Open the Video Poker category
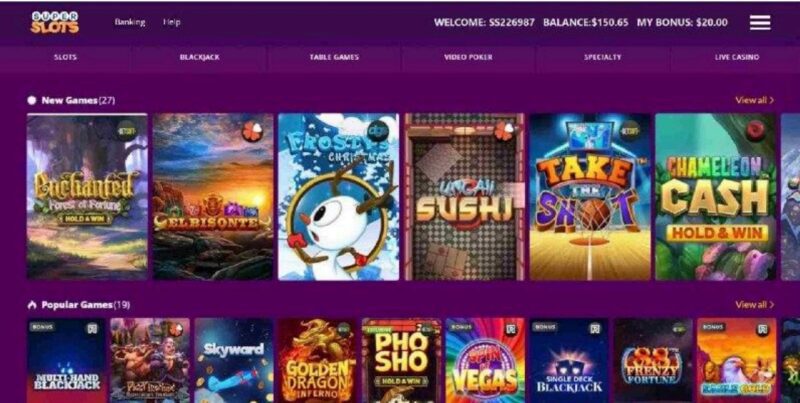 [468, 57]
